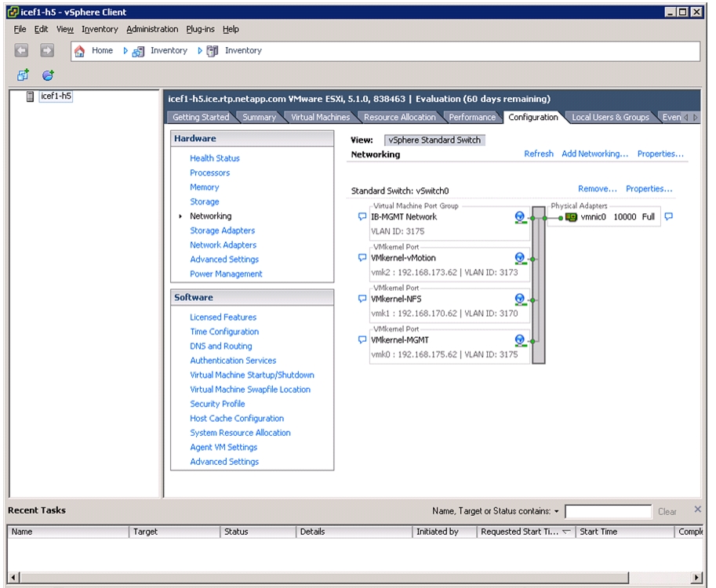Open IB-MGMT Network speech bubble info icon

(x=362, y=216)
